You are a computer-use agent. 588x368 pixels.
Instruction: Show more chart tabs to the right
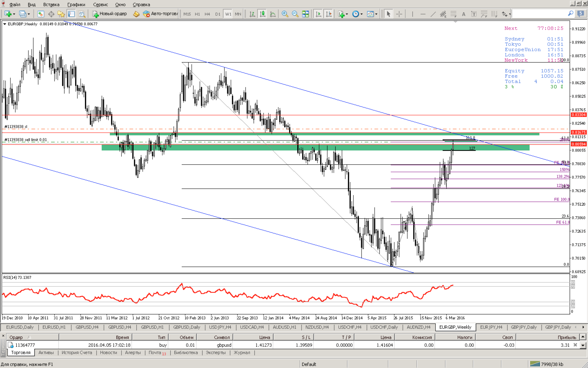tap(583, 327)
